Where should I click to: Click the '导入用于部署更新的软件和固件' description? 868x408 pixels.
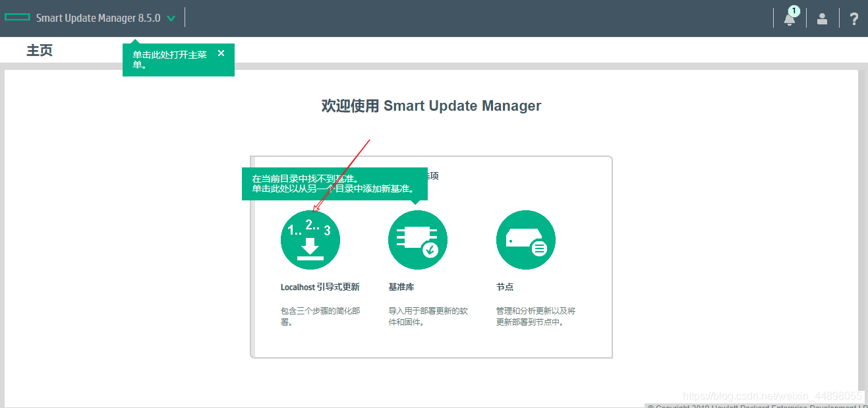[428, 316]
